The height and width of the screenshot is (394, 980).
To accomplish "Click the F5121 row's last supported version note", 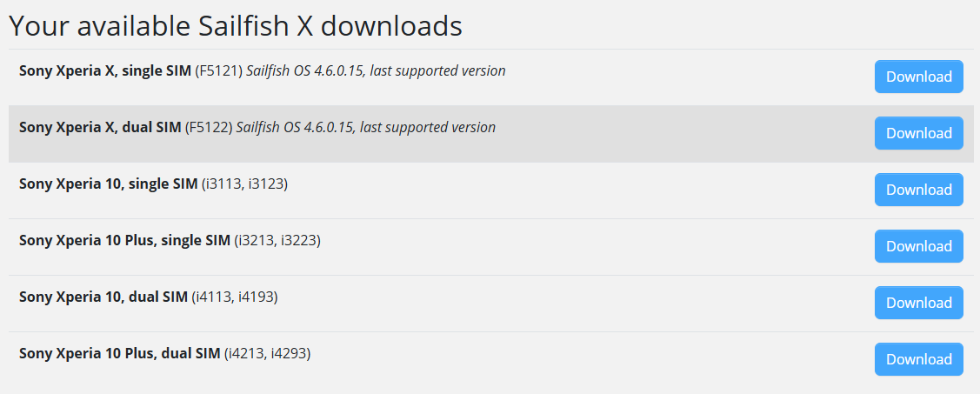I will coord(376,71).
